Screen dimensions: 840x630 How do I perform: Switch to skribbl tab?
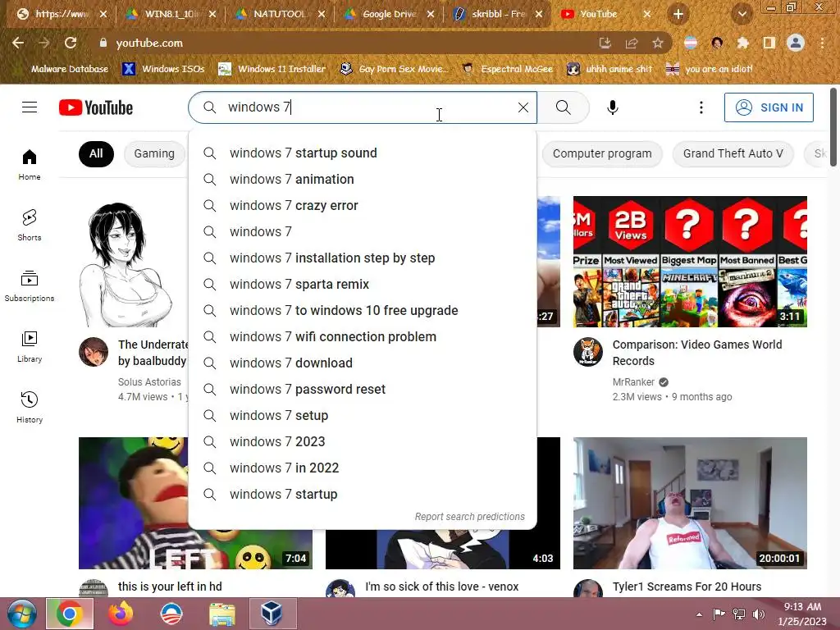click(498, 15)
